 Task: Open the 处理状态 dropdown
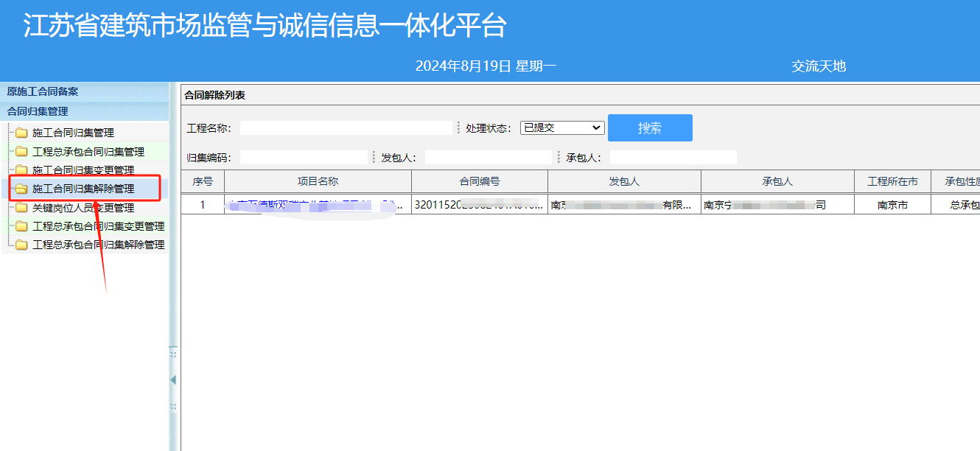(561, 127)
